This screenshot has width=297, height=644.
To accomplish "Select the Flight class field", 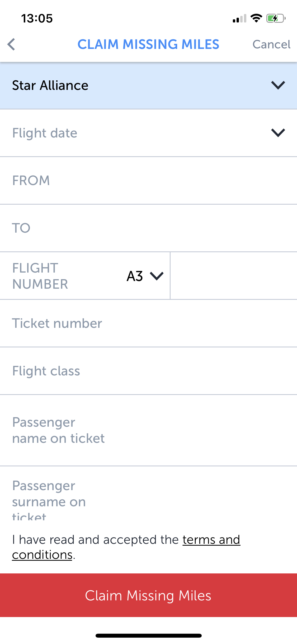I will click(x=148, y=371).
